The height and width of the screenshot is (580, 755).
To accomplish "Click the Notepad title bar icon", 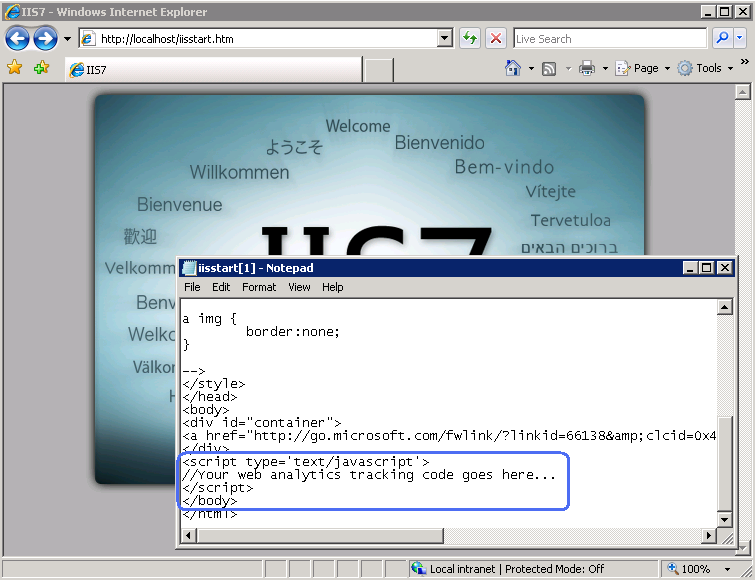I will click(189, 268).
